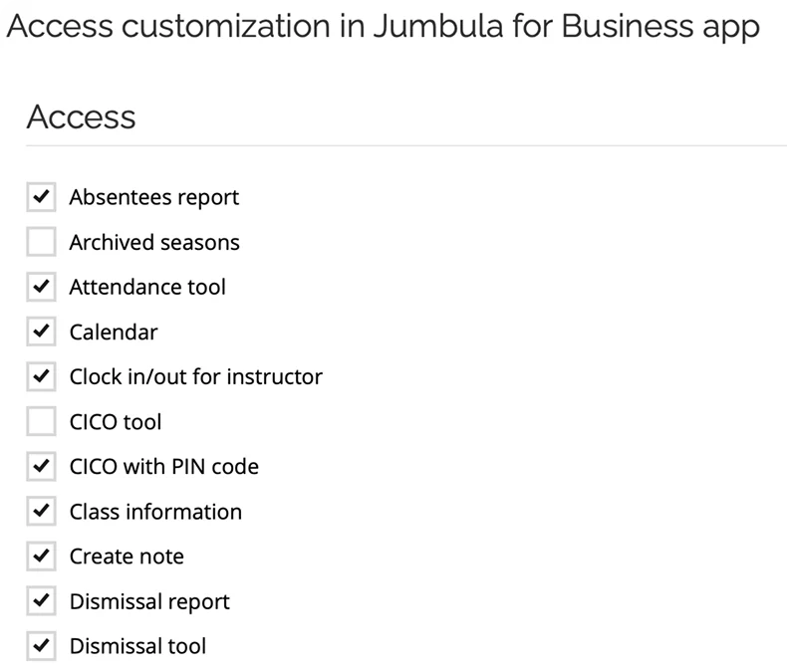
Task: Uncheck the Attendance tool checkbox
Action: [x=41, y=287]
